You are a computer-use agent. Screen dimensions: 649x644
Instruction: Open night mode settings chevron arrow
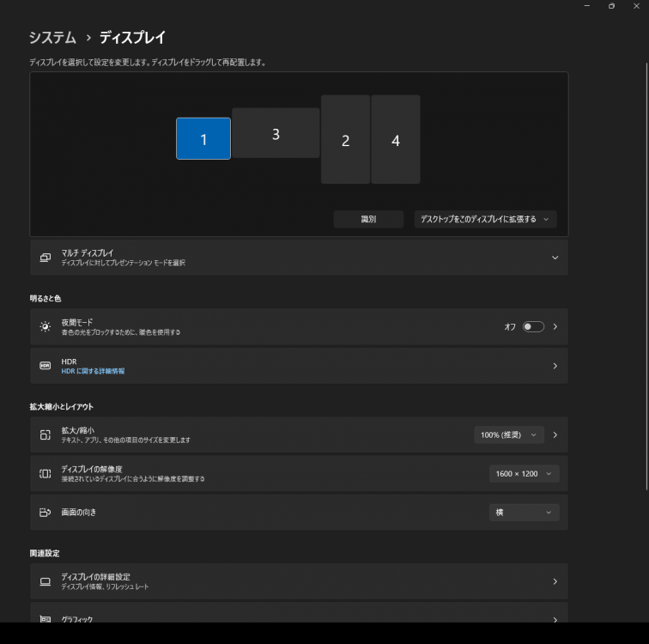pos(555,327)
